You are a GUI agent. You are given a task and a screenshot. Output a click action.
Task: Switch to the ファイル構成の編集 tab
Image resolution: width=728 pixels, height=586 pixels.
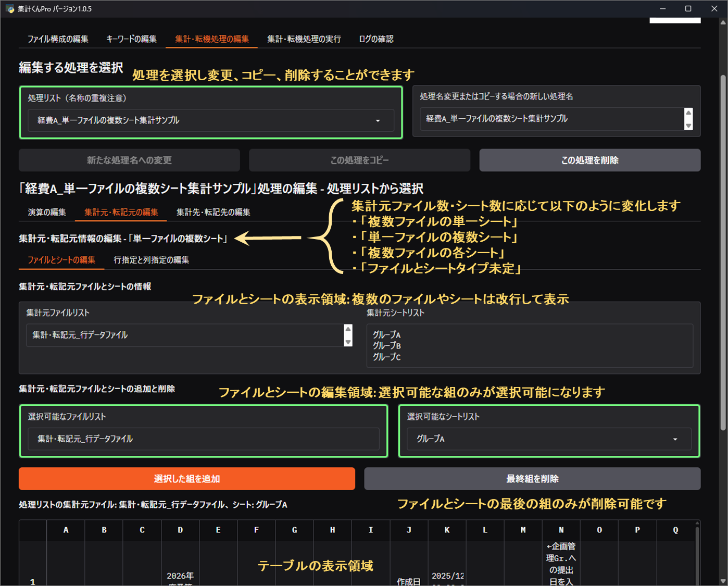click(58, 39)
